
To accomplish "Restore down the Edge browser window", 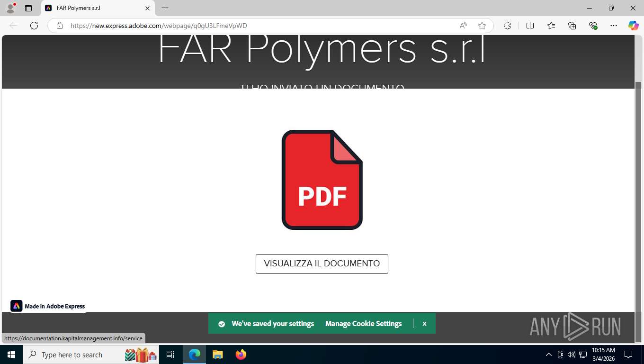I will [x=611, y=8].
